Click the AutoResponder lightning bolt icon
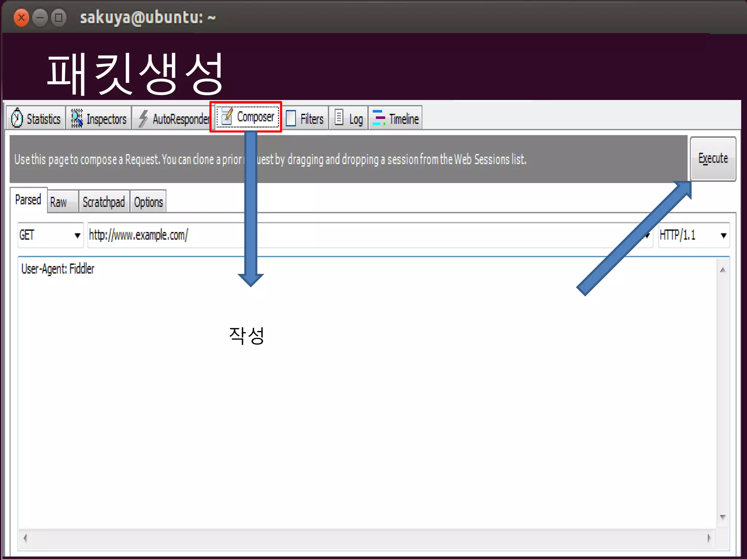The image size is (747, 560). [x=143, y=118]
